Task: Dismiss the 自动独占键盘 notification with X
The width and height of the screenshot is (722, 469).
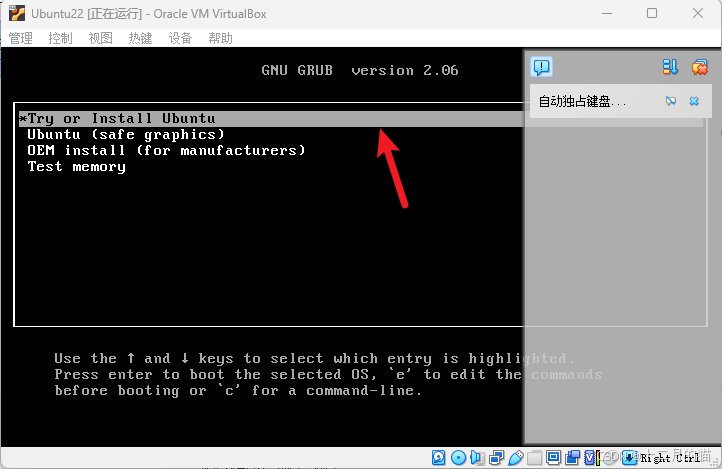Action: [x=694, y=101]
